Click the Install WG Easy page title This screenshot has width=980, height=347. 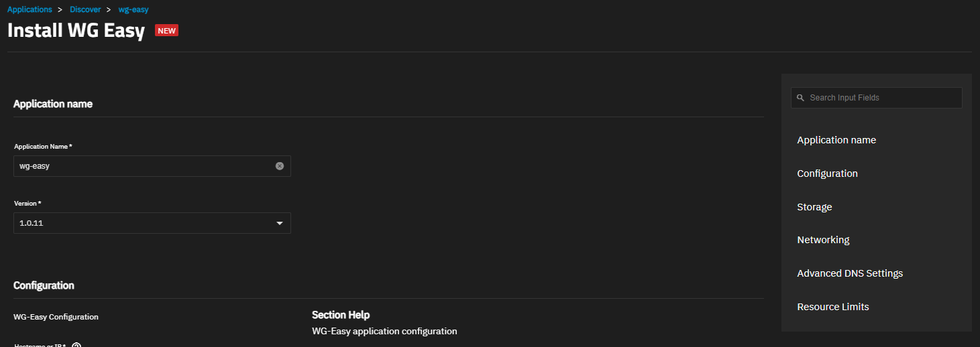(x=76, y=31)
